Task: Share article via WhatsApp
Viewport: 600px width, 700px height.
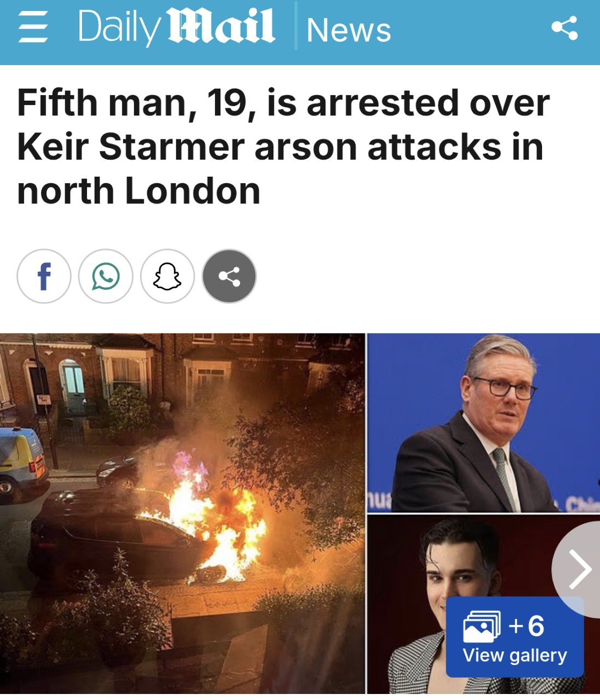Action: click(106, 277)
